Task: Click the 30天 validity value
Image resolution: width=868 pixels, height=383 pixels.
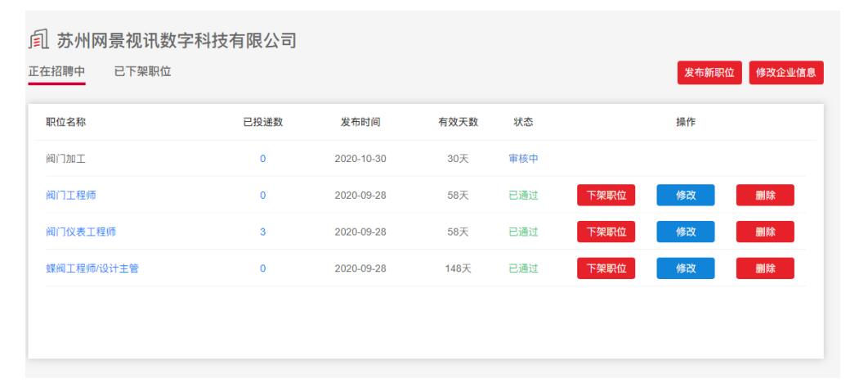Action: [458, 159]
